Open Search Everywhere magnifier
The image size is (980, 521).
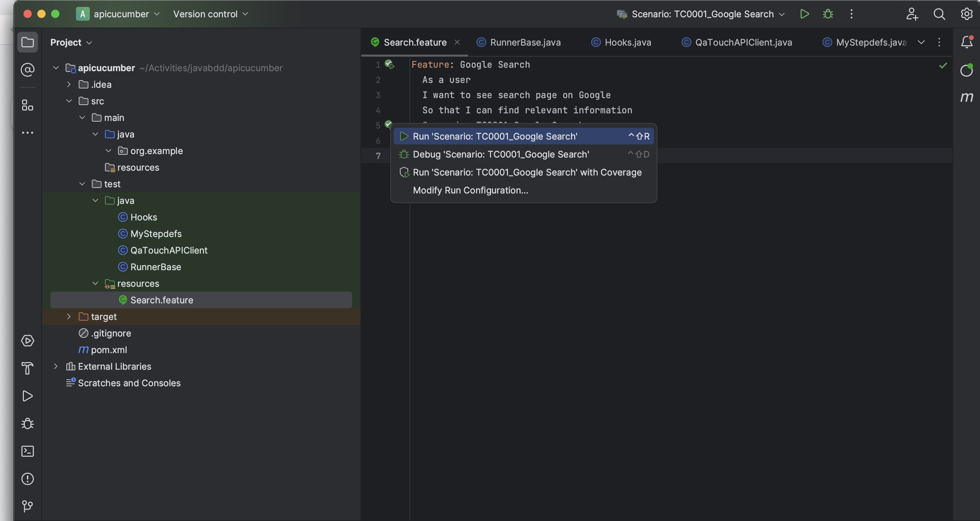(939, 14)
